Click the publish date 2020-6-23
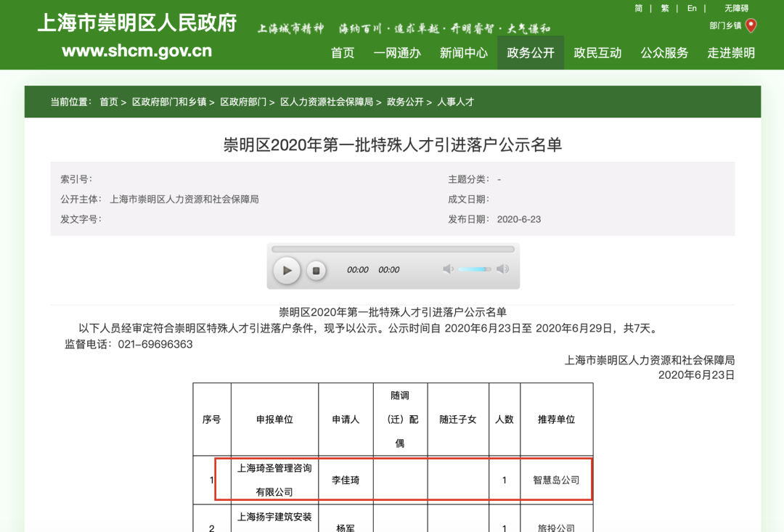 click(x=518, y=219)
